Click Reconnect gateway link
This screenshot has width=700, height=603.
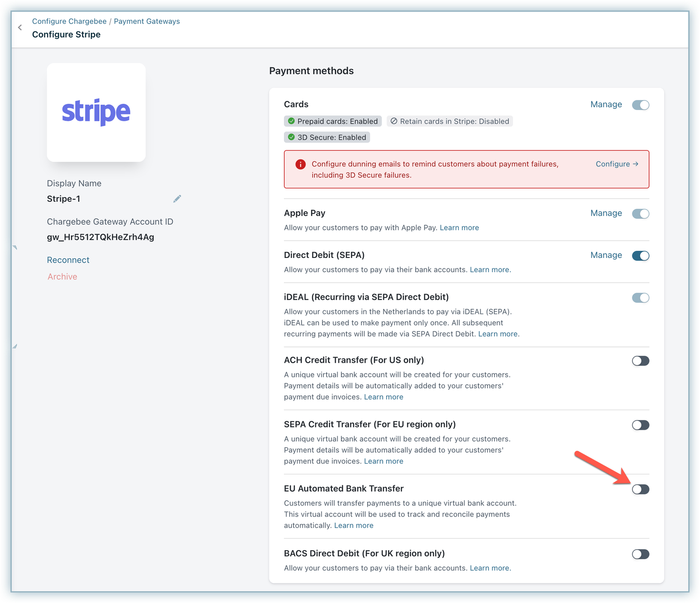coord(68,260)
